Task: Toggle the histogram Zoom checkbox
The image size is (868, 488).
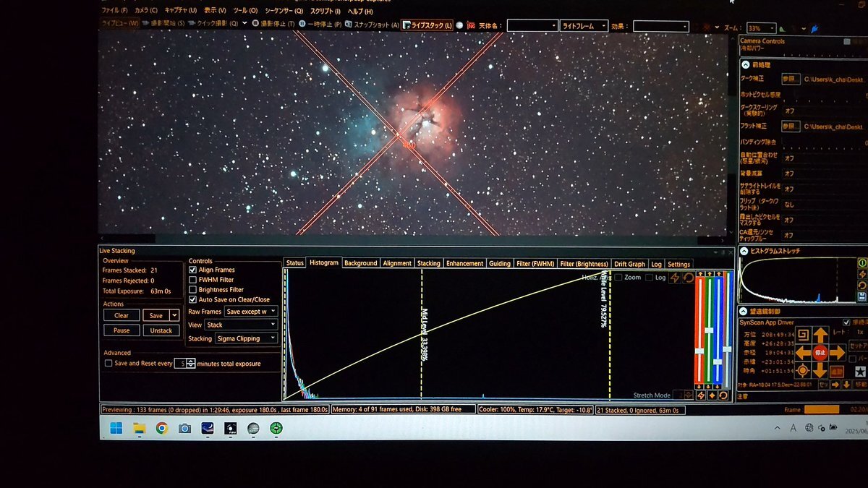Action: coord(618,278)
